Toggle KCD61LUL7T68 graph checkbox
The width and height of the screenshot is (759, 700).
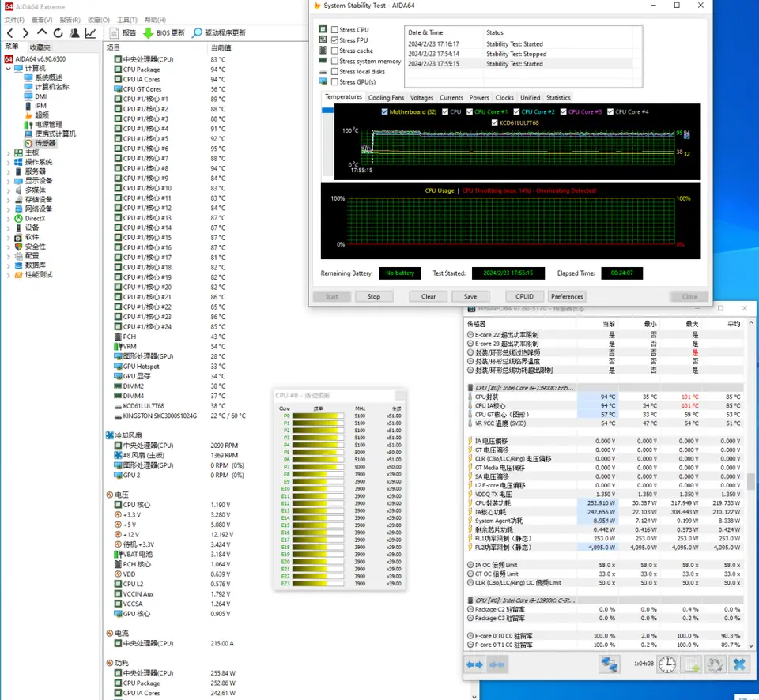[494, 123]
